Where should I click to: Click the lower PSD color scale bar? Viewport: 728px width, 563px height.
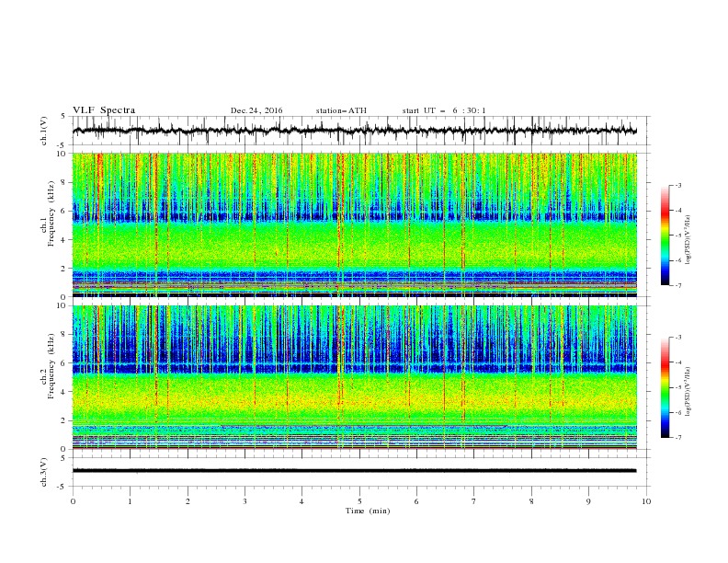[x=665, y=387]
